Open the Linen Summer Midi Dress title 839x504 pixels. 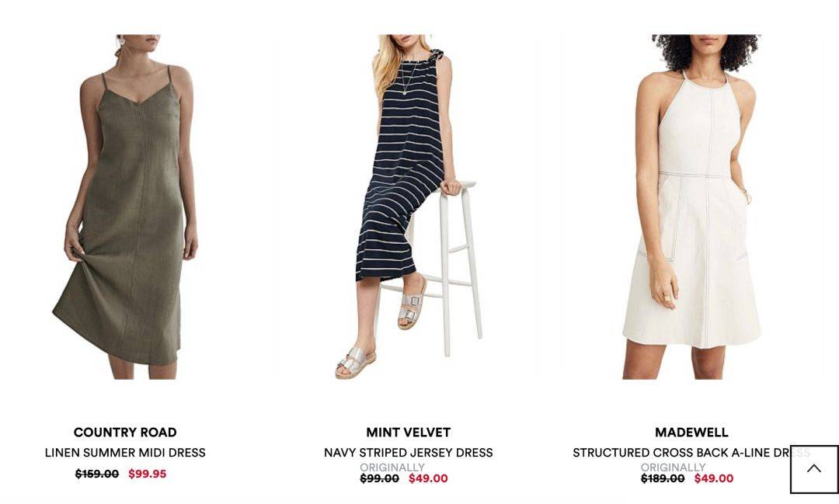pyautogui.click(x=125, y=453)
